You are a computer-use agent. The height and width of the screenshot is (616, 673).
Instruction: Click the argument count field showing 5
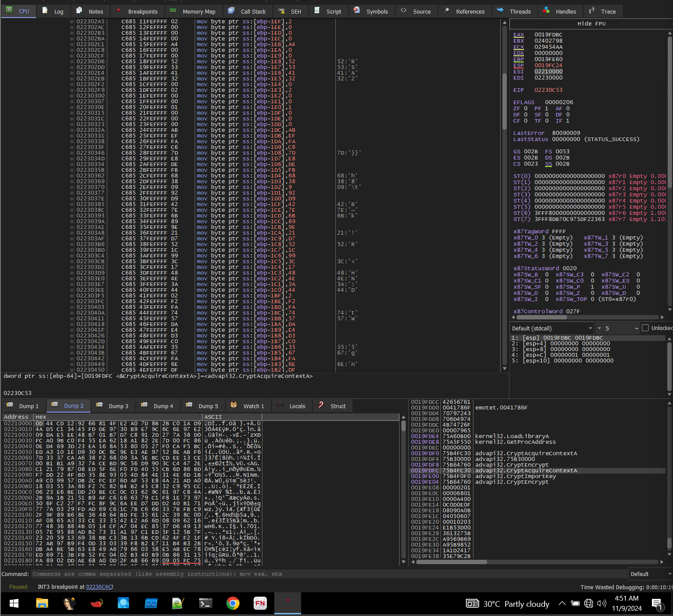coord(618,328)
